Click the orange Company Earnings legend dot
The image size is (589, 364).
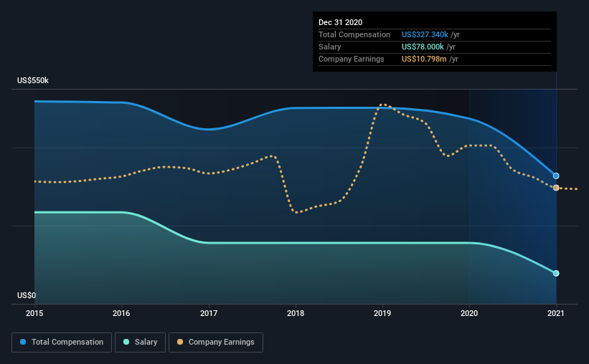[180, 342]
